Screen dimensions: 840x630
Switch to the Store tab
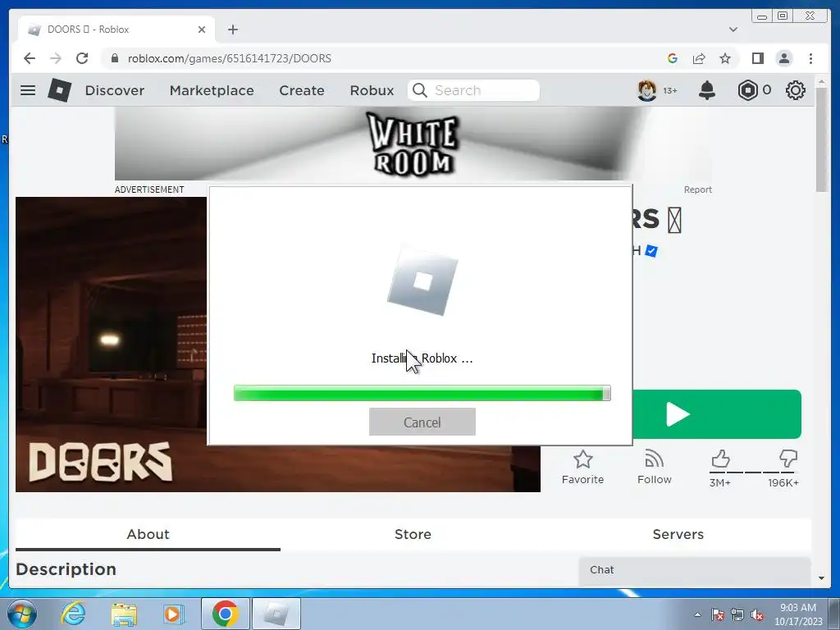[413, 535]
